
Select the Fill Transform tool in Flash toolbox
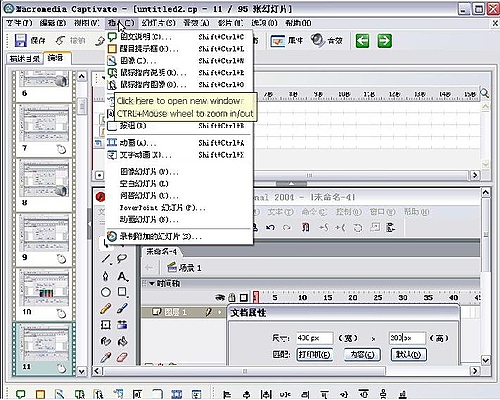tap(122, 325)
